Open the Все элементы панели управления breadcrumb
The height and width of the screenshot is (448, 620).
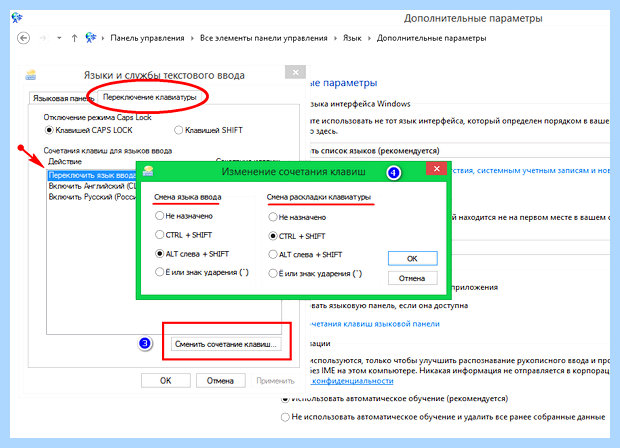[263, 38]
